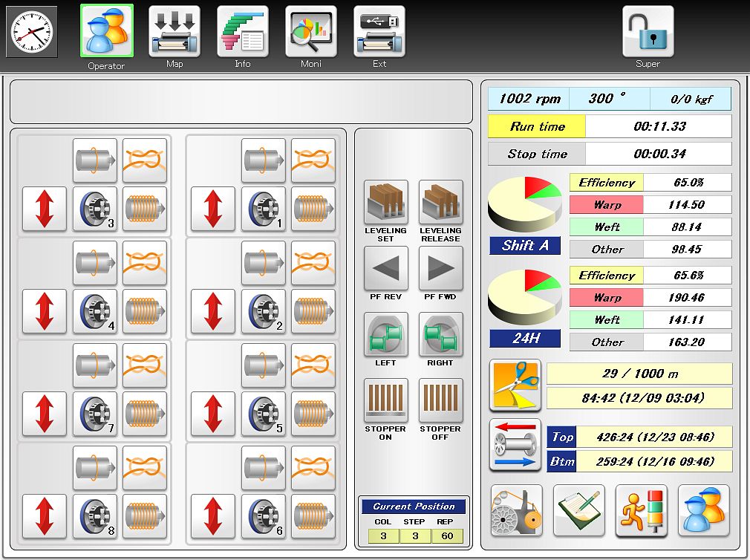Select feeder drum number 5
Screen dimensions: 750x560
pyautogui.click(x=263, y=414)
